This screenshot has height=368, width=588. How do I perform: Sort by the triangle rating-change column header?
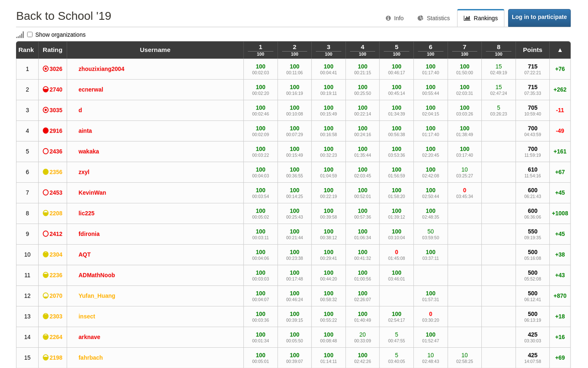click(560, 50)
